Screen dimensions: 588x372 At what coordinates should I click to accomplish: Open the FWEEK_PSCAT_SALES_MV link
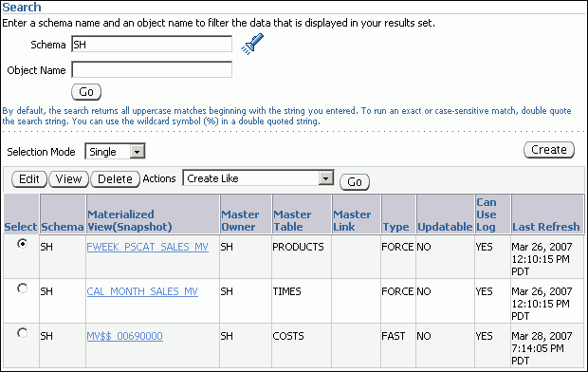click(x=147, y=247)
